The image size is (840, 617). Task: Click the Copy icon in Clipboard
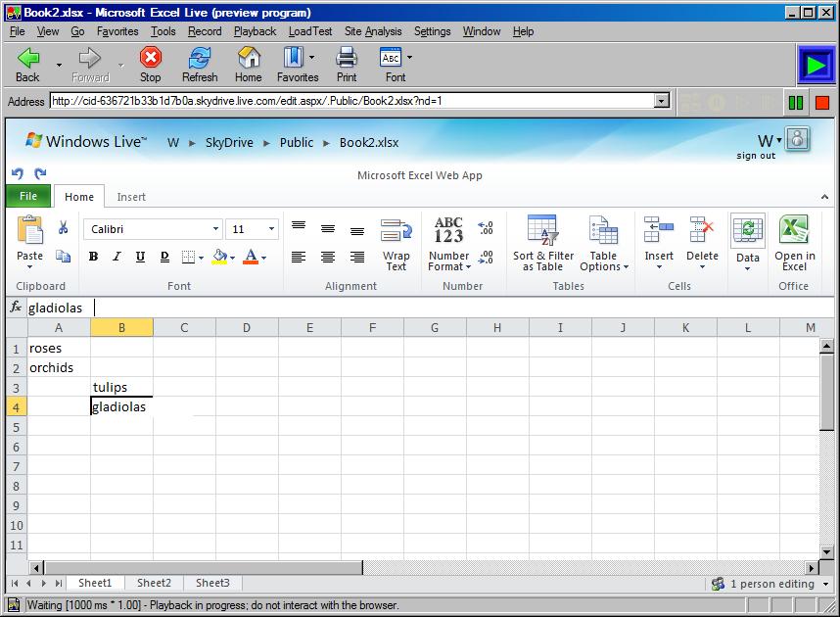pos(64,257)
